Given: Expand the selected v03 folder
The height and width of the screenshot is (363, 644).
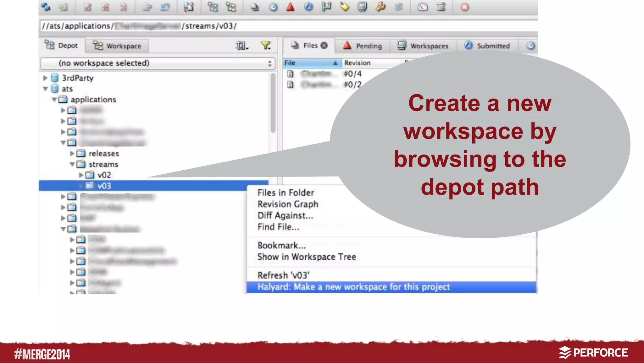Looking at the screenshot, I should coord(81,185).
